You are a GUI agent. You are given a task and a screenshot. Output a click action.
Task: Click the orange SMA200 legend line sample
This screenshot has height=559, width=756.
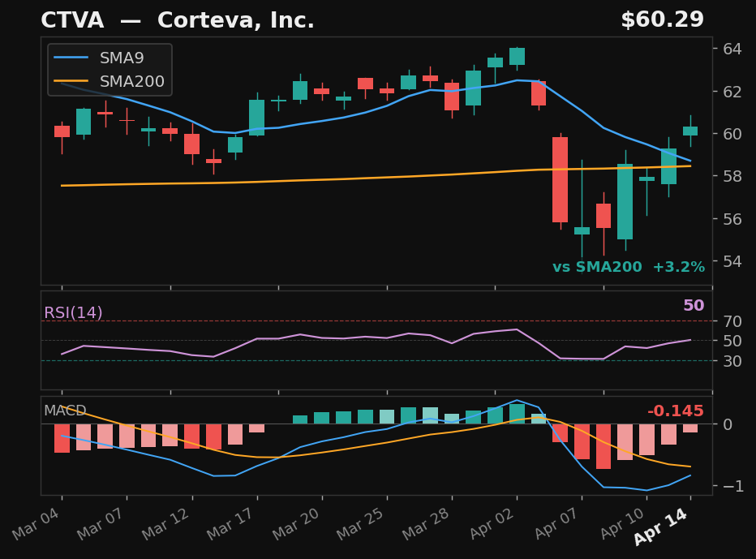pyautogui.click(x=71, y=81)
